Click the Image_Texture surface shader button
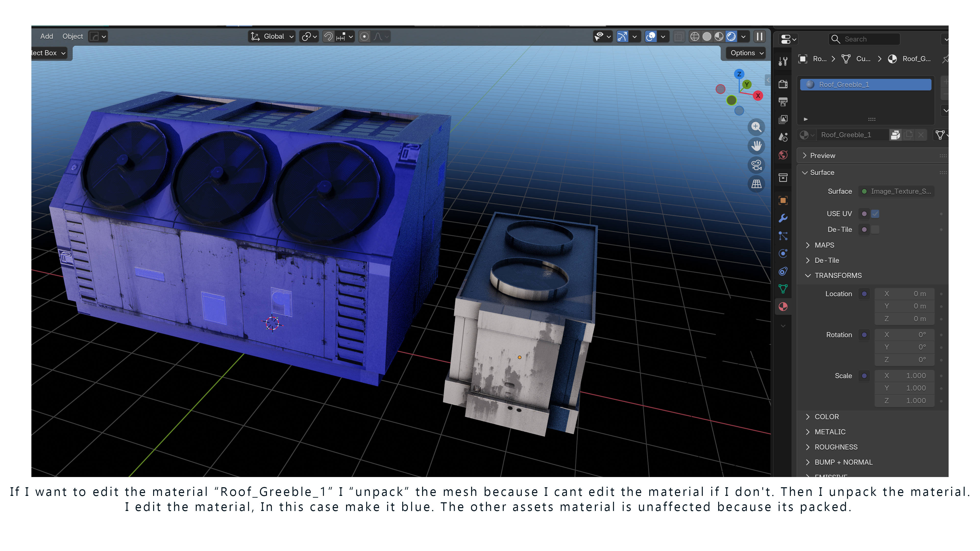 tap(896, 191)
